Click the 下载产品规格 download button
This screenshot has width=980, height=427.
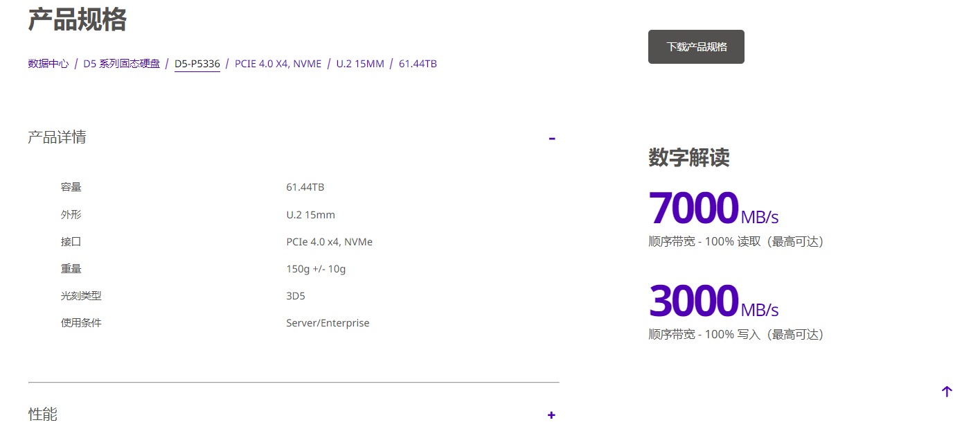click(x=696, y=46)
